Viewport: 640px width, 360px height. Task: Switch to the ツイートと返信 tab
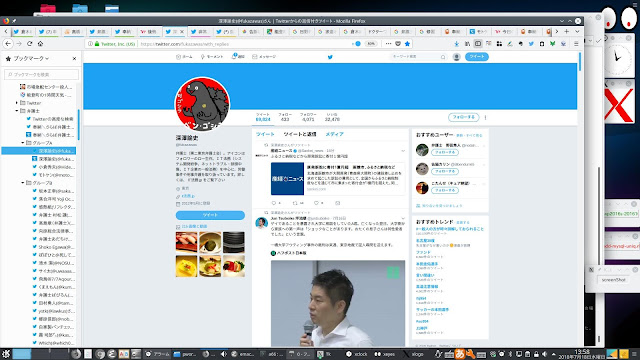pos(300,134)
